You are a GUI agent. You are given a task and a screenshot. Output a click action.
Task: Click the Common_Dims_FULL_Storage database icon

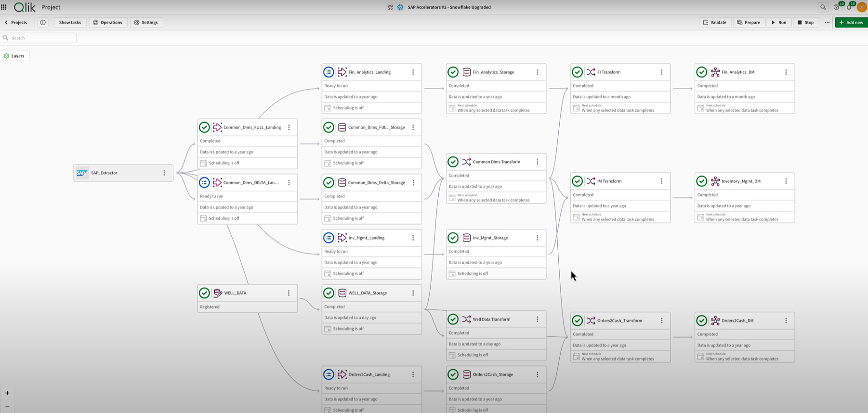342,127
